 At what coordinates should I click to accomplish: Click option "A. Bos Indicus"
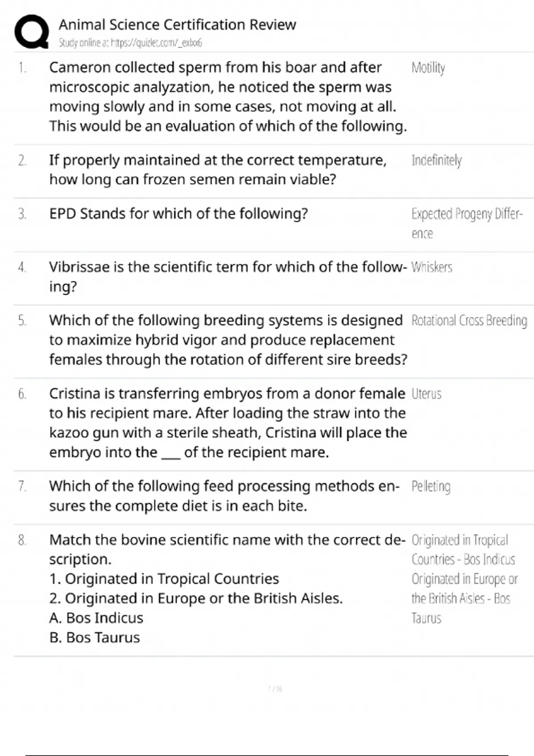(x=96, y=618)
